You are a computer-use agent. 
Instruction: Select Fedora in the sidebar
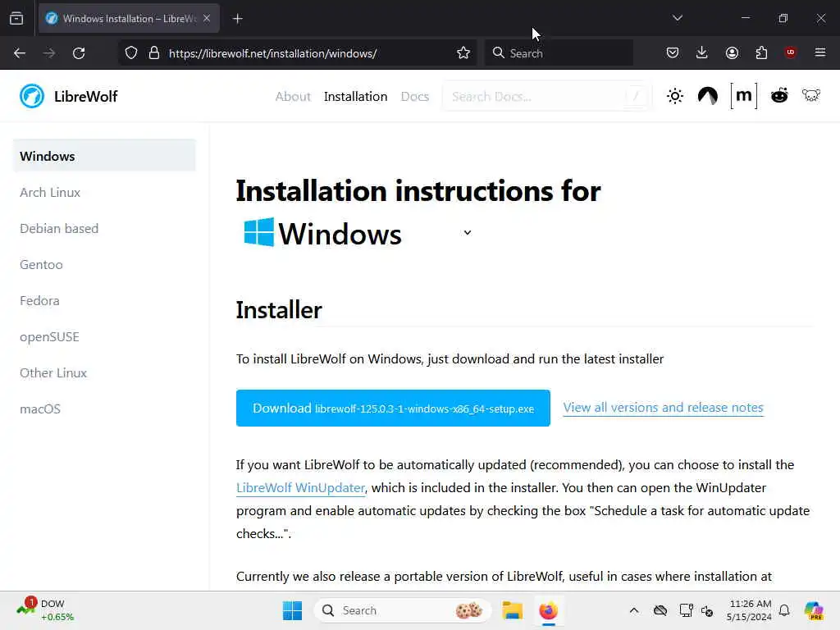click(x=39, y=300)
